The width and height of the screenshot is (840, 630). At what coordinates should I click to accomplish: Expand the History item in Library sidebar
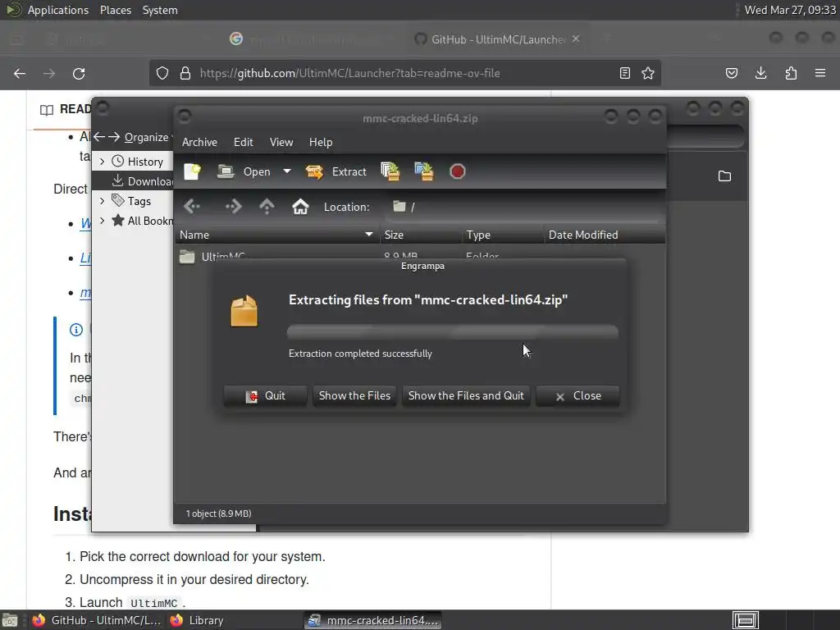pyautogui.click(x=102, y=162)
